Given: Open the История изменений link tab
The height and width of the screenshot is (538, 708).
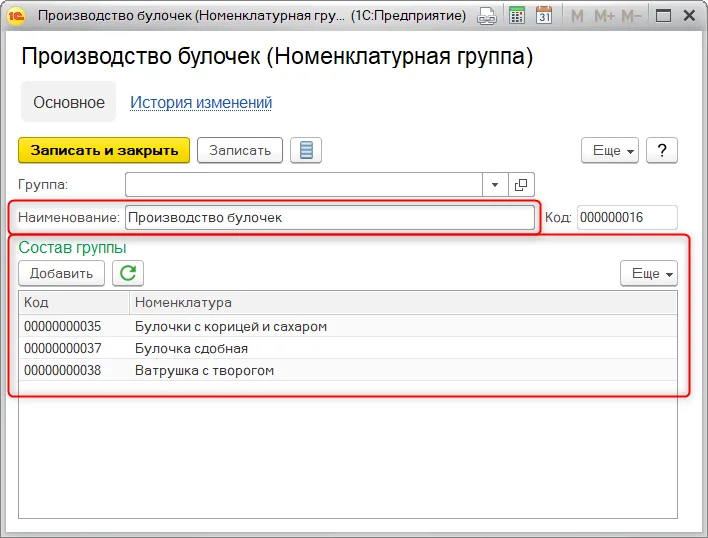Looking at the screenshot, I should coord(201,102).
